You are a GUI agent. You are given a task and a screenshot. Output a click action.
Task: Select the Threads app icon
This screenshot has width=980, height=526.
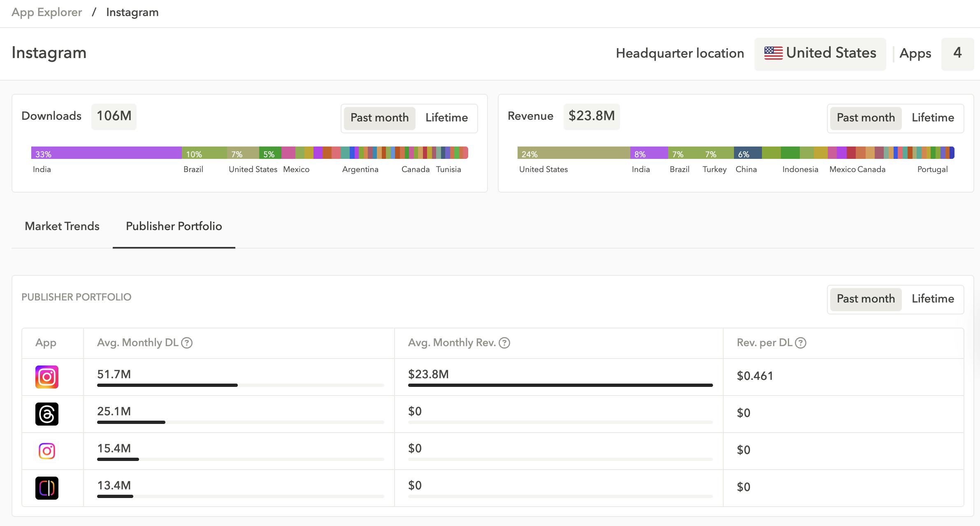click(x=47, y=414)
